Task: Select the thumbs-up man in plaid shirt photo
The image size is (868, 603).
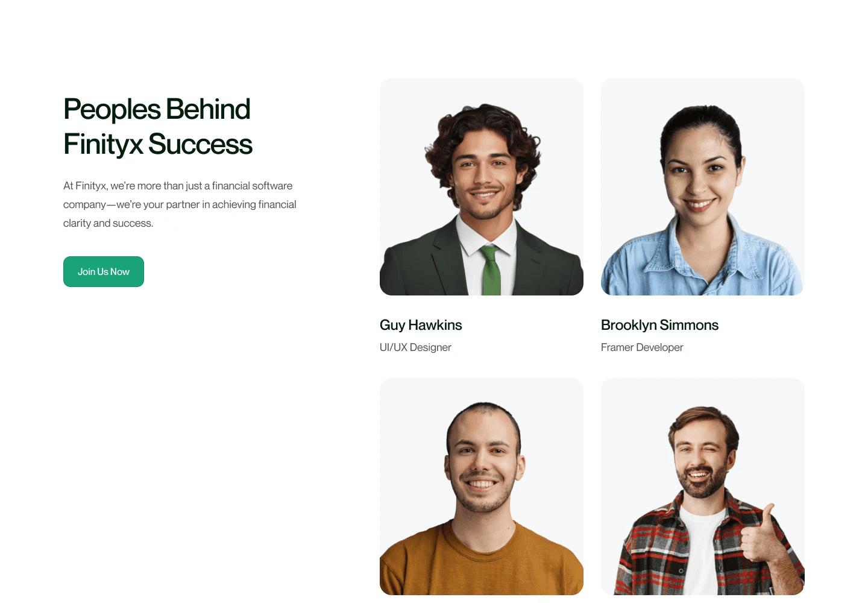Action: 703,487
